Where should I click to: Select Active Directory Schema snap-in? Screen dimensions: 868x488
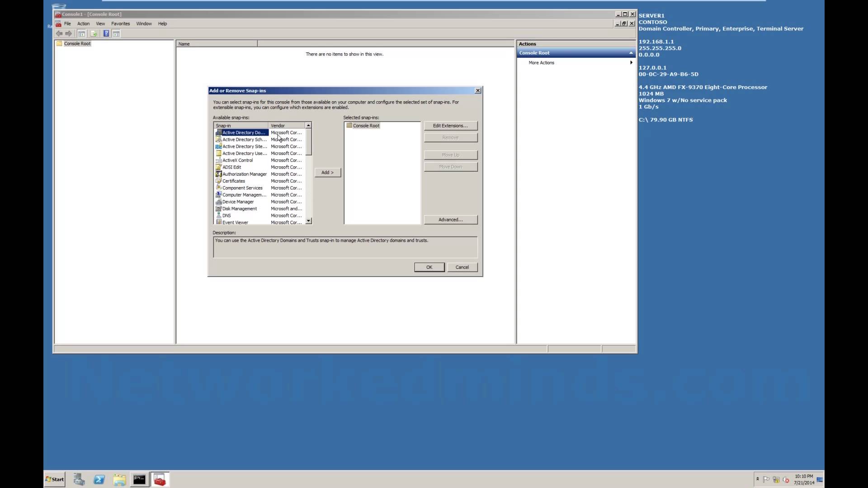[x=241, y=140]
